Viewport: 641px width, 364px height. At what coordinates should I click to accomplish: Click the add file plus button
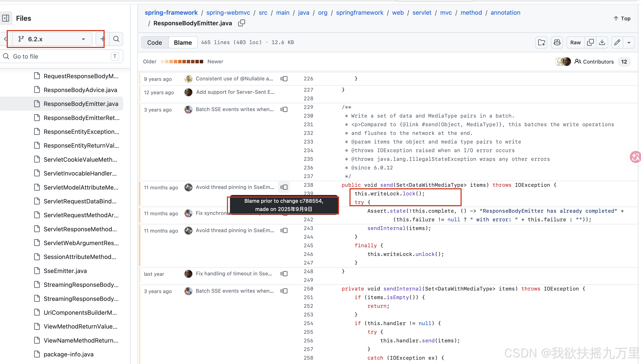(x=102, y=39)
